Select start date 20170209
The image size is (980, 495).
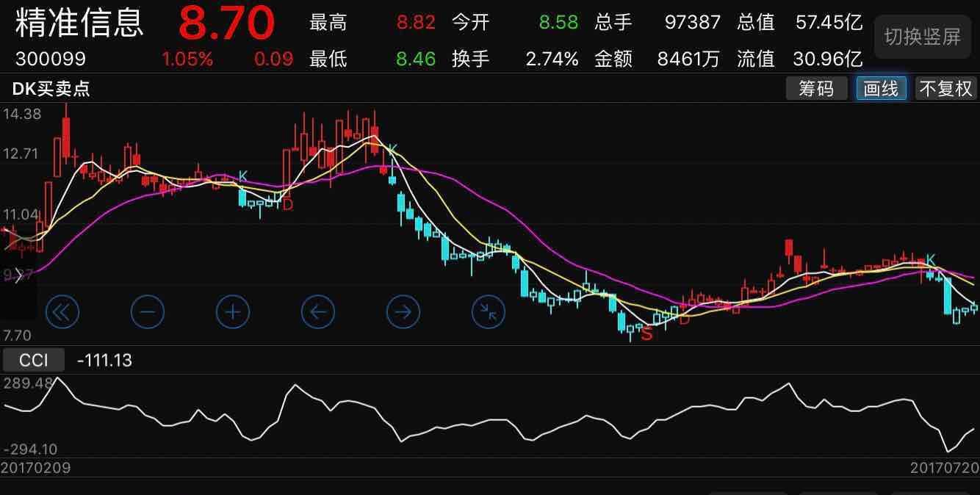click(36, 467)
